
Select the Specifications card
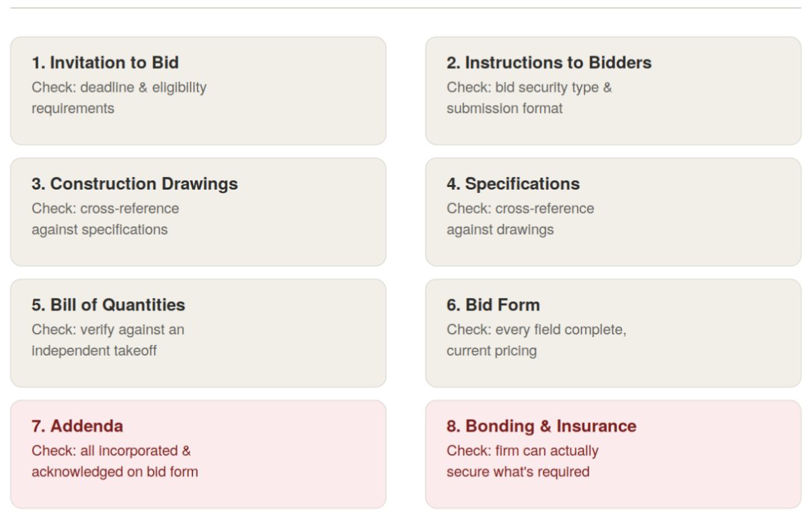point(613,212)
